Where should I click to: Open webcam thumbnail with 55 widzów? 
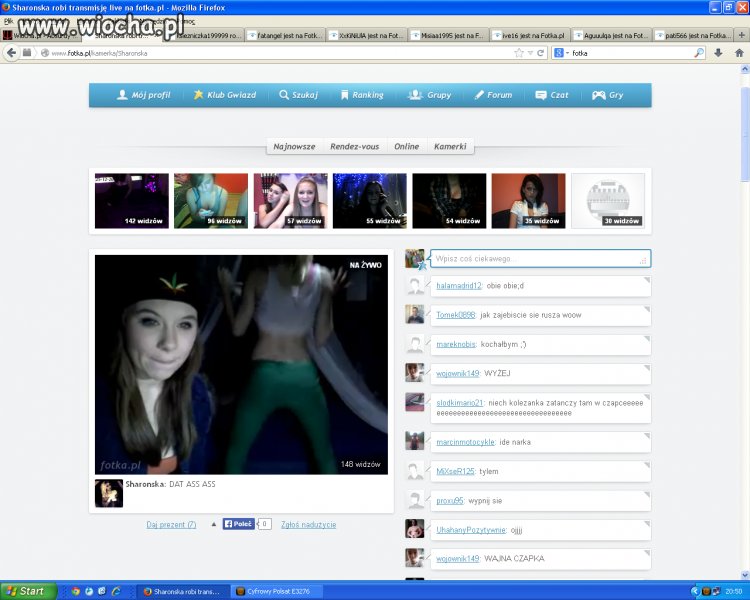click(x=370, y=200)
